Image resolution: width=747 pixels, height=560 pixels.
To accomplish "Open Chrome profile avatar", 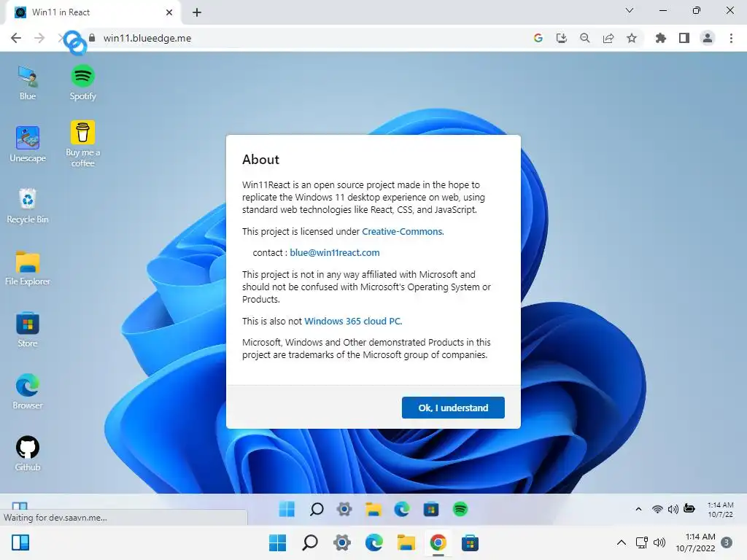I will click(708, 38).
